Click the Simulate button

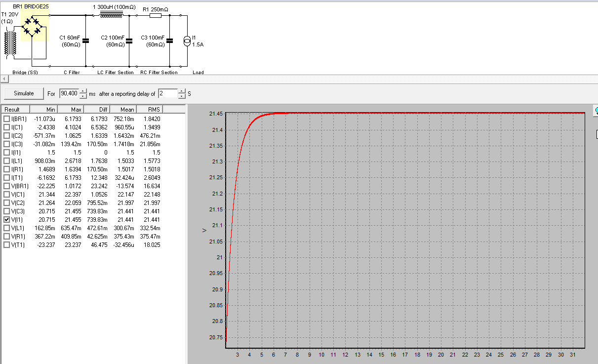click(24, 93)
